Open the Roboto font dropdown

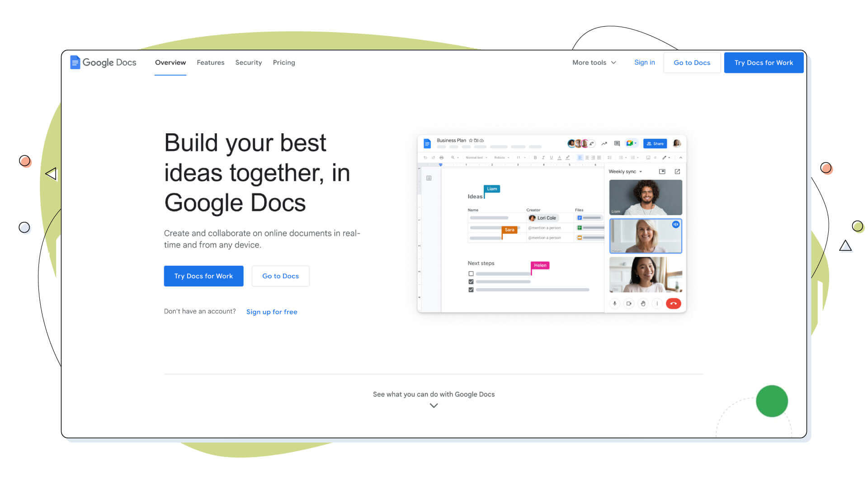click(502, 158)
